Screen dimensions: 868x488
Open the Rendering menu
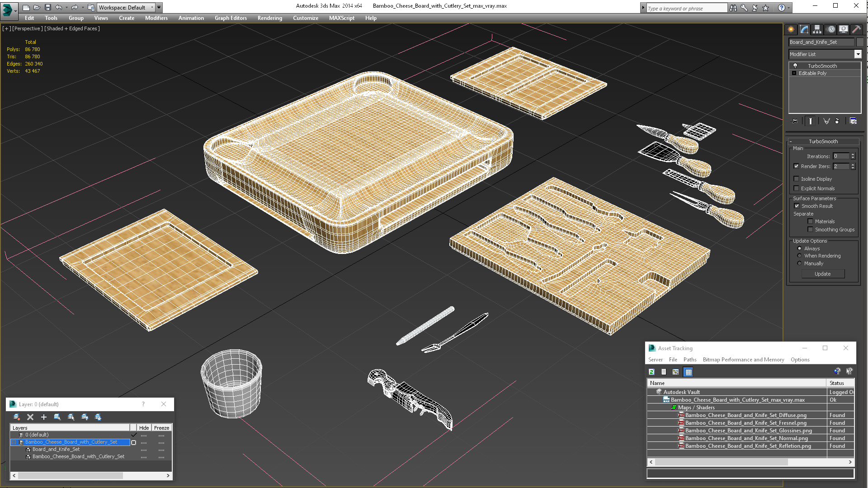[x=269, y=18]
